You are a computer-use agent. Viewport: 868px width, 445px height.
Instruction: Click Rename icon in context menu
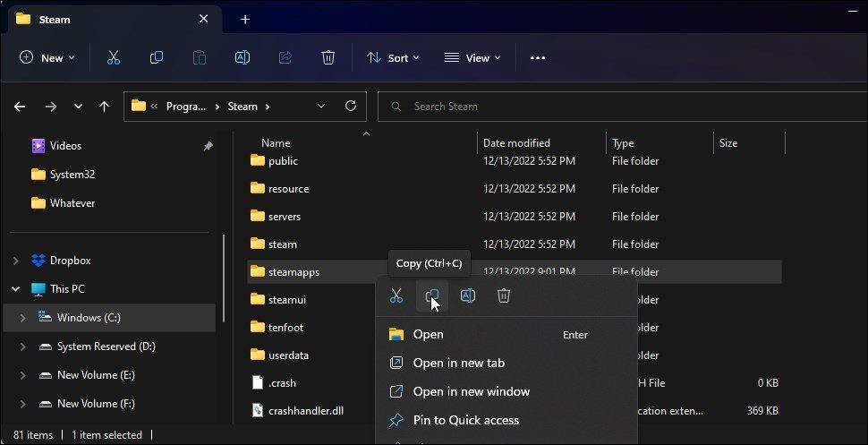click(x=468, y=296)
